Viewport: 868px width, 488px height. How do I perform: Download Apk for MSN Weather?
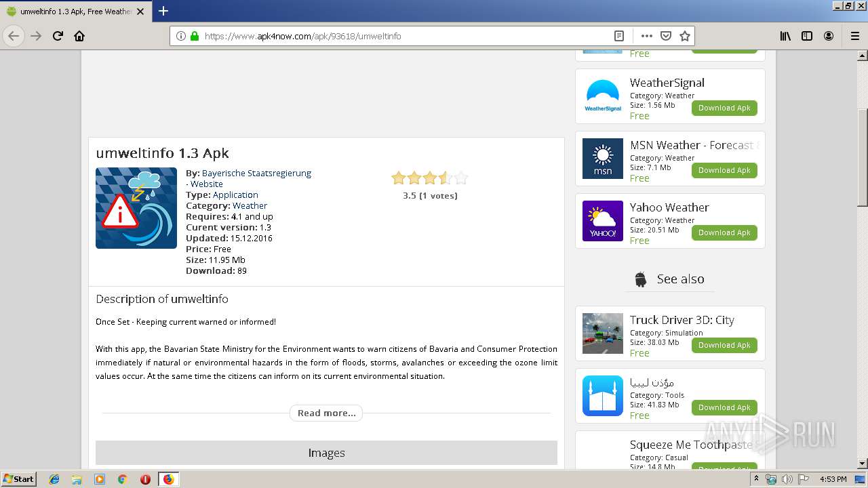(724, 170)
